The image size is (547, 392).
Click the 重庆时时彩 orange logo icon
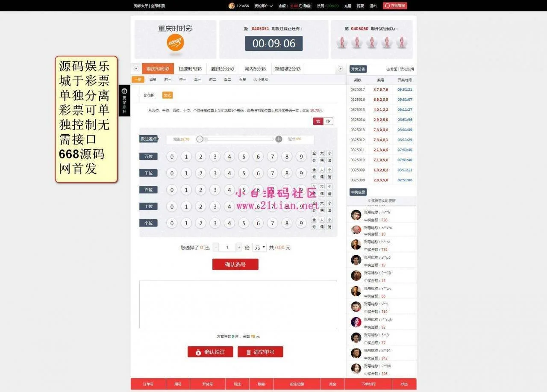[175, 42]
